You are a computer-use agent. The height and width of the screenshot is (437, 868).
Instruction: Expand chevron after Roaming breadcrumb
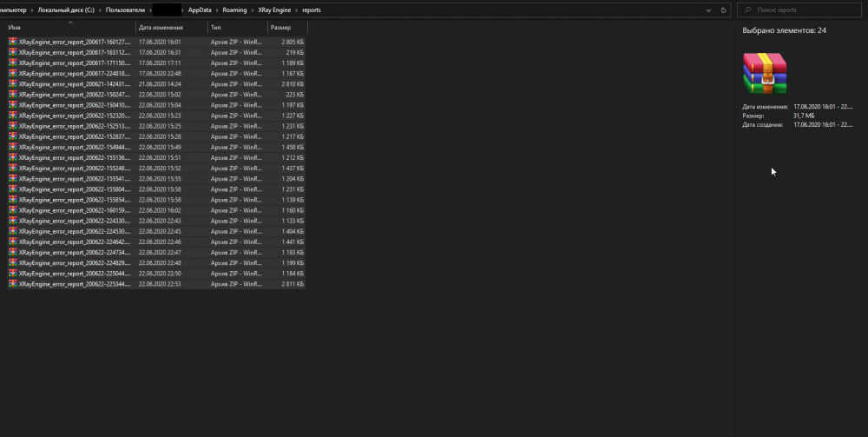click(253, 10)
